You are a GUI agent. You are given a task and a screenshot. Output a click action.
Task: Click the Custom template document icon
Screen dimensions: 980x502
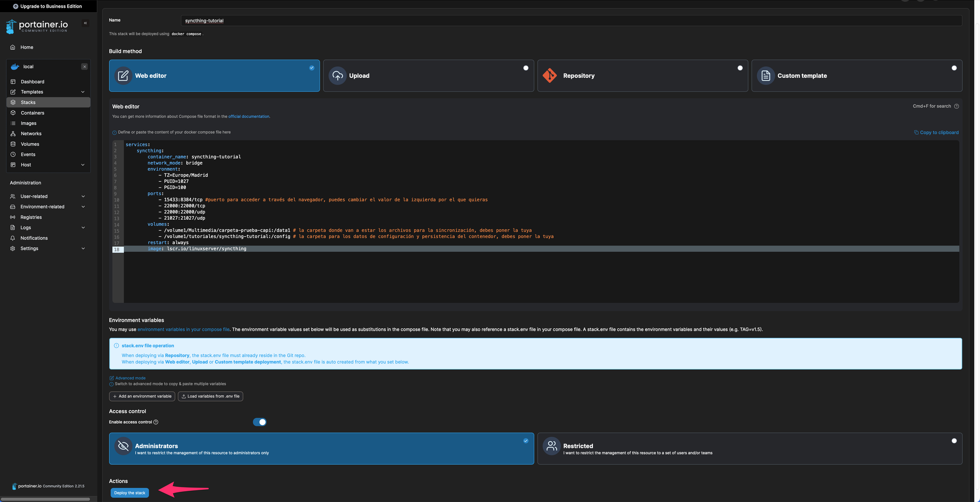click(766, 76)
